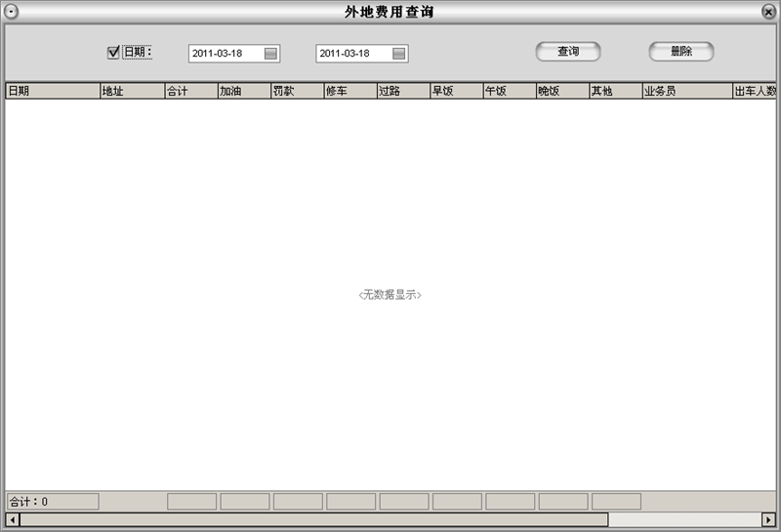Click the horizontal scrollbar right arrow
This screenshot has width=781, height=532.
768,520
